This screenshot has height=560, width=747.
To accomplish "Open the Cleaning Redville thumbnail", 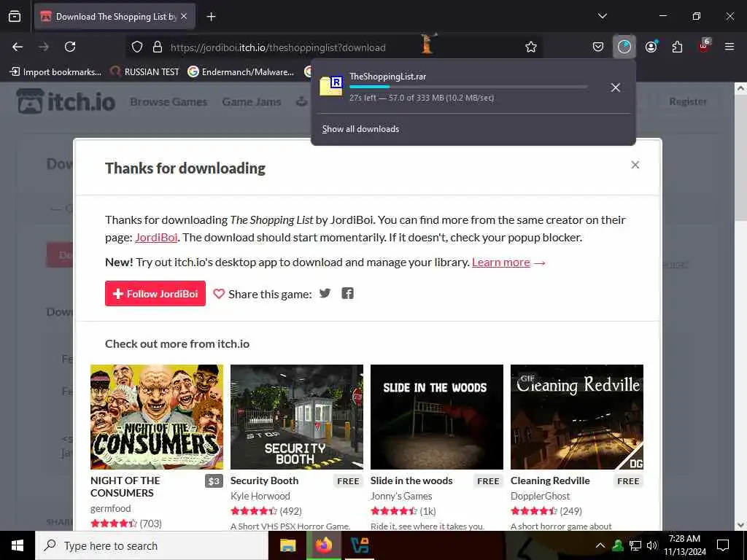I will (577, 417).
